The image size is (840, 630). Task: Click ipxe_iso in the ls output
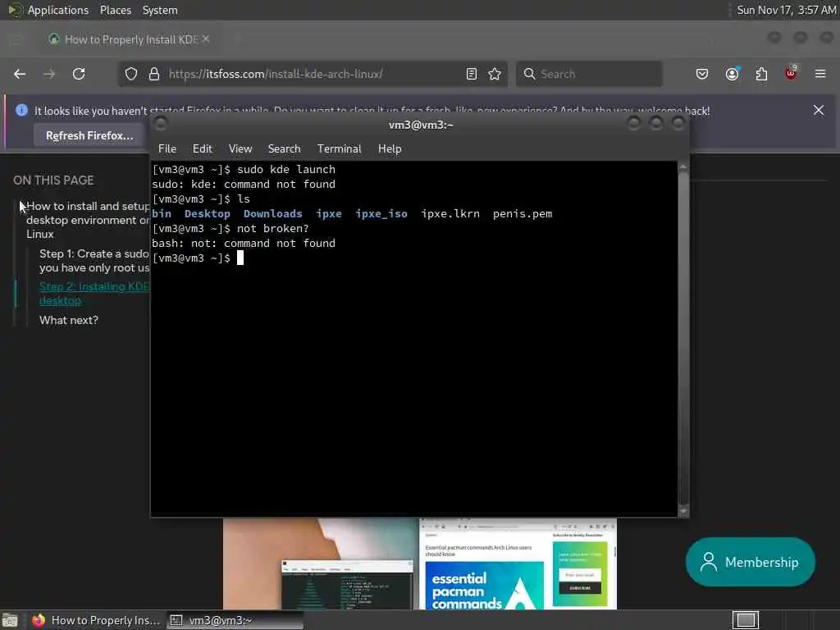[x=381, y=214]
